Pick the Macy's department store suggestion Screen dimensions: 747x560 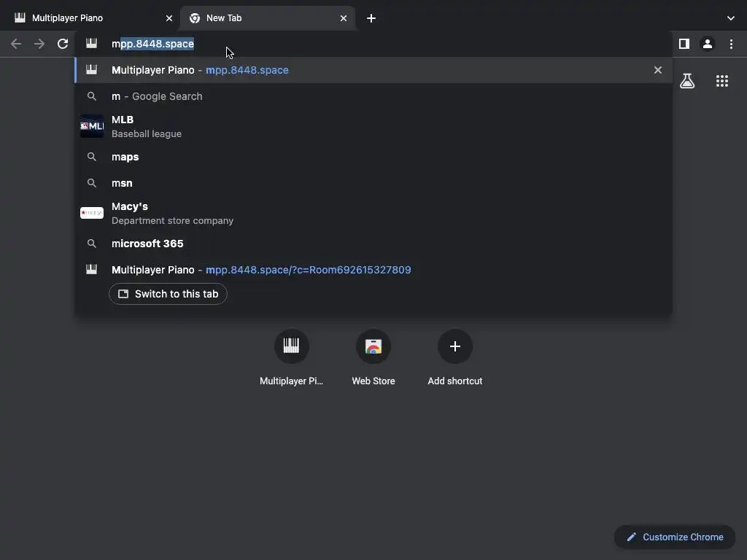[373, 214]
